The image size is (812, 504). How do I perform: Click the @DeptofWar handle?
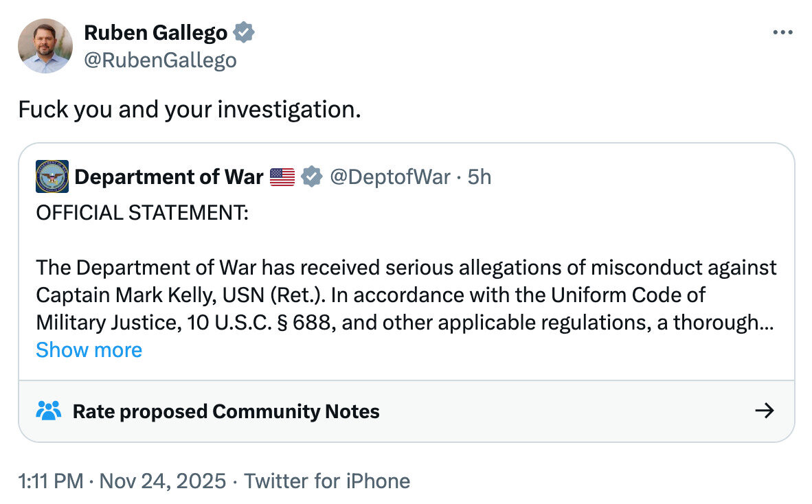[x=390, y=177]
